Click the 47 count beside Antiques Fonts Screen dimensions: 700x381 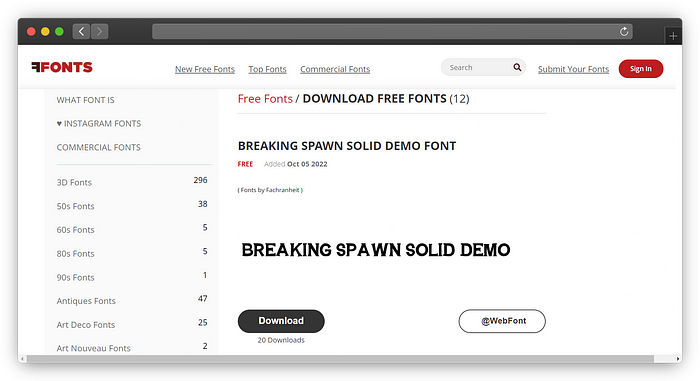tap(203, 298)
